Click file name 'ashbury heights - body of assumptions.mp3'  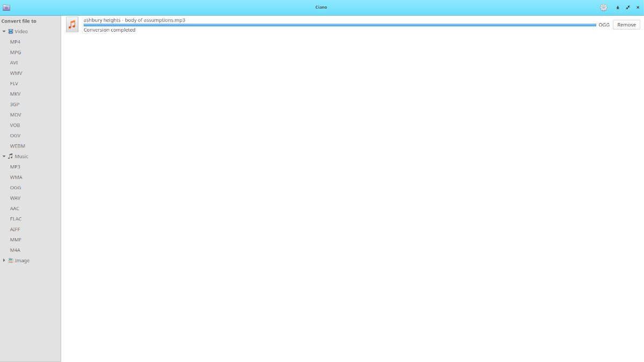pyautogui.click(x=134, y=20)
